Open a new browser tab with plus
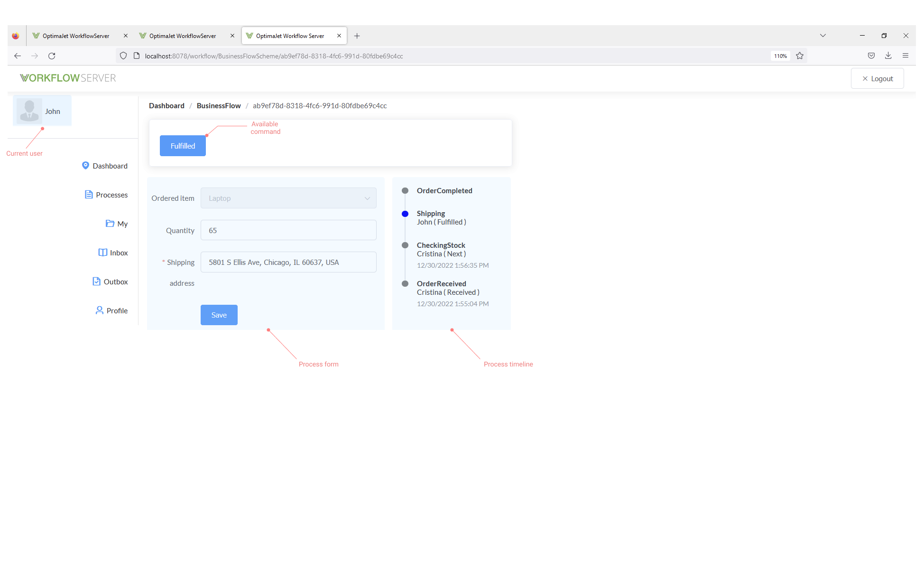 (357, 36)
